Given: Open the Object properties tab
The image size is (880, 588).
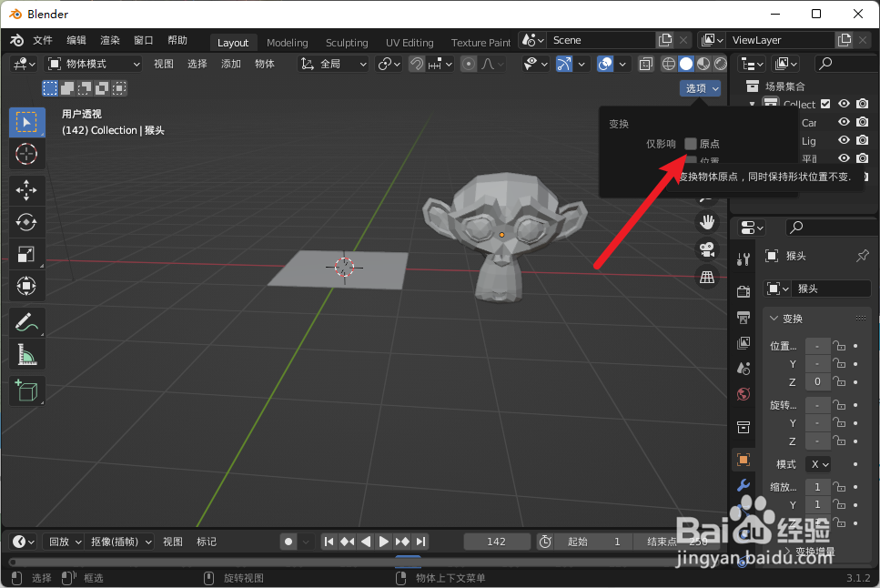Looking at the screenshot, I should point(743,460).
